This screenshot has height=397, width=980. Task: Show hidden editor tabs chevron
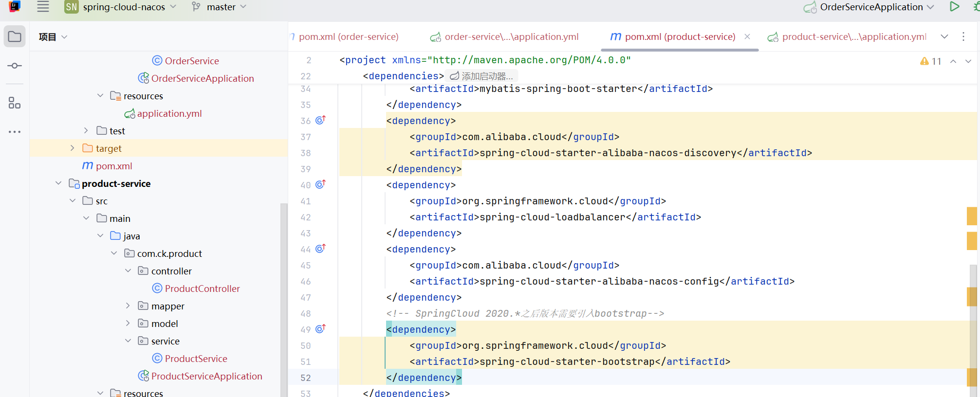point(944,36)
